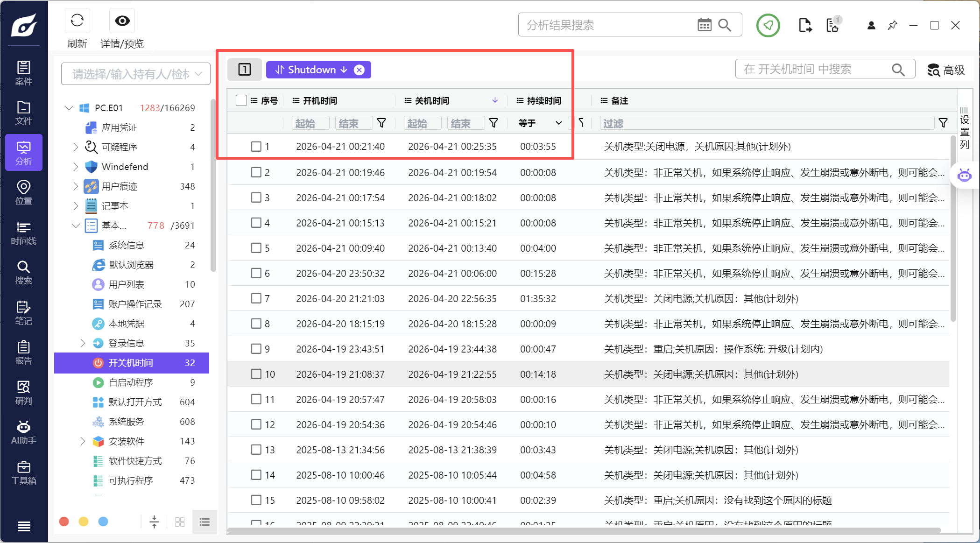Click the yellow color tag dot
The height and width of the screenshot is (543, 980).
pyautogui.click(x=84, y=522)
